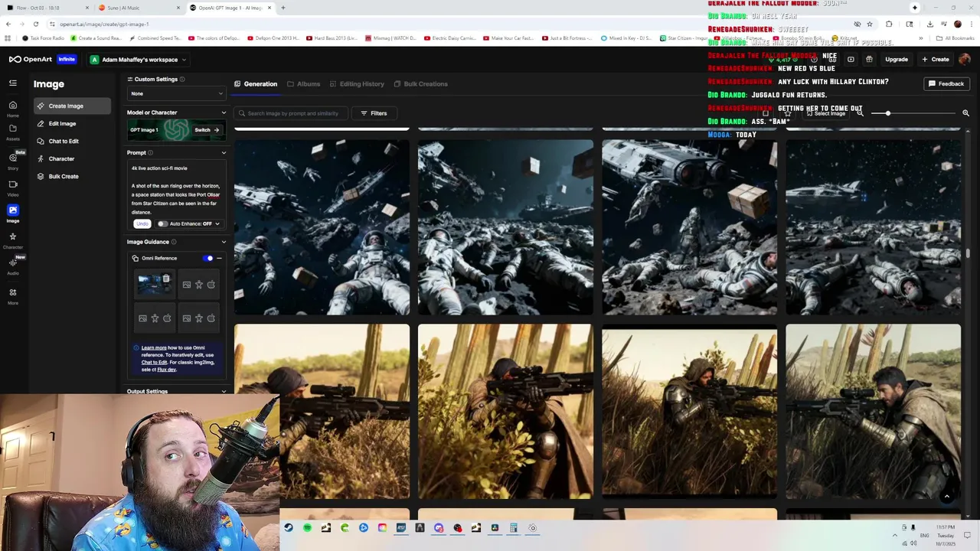The height and width of the screenshot is (551, 980).
Task: Click the OpenArt logo
Action: click(x=31, y=59)
